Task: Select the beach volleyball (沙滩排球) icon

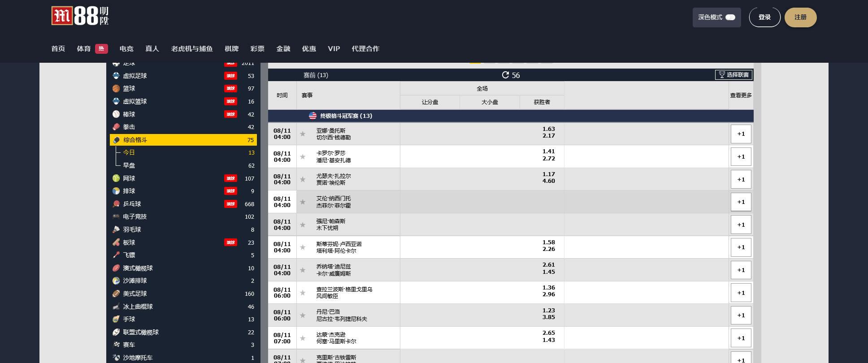Action: (116, 281)
